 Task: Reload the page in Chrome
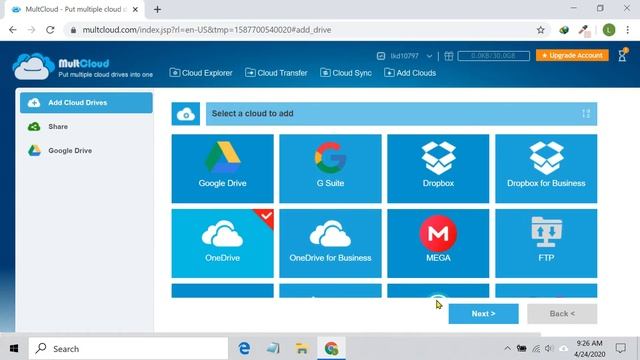coord(50,30)
